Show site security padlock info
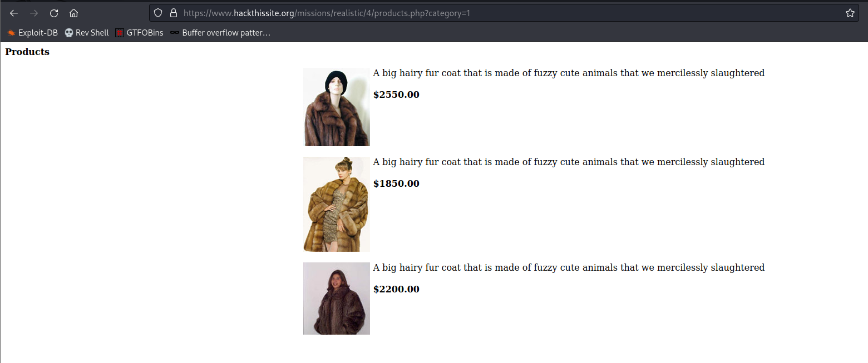The height and width of the screenshot is (363, 868). coord(173,13)
